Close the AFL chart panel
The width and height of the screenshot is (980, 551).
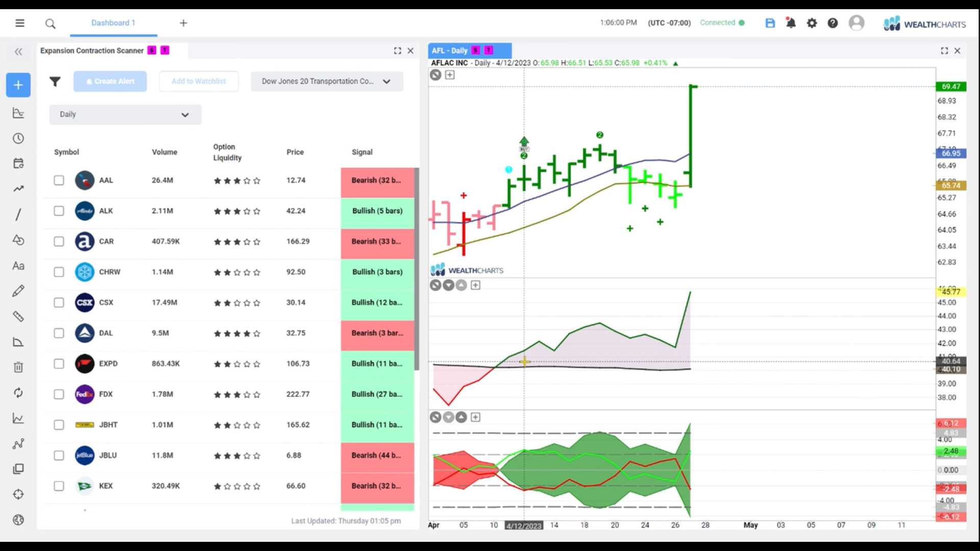click(958, 51)
